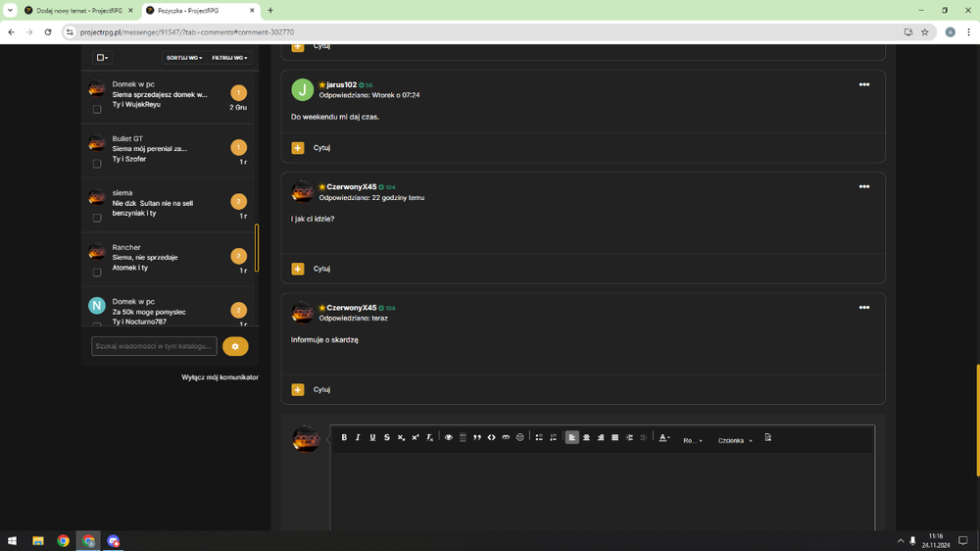The height and width of the screenshot is (551, 980).
Task: Tick checkbox for siema conversation
Action: click(x=97, y=219)
